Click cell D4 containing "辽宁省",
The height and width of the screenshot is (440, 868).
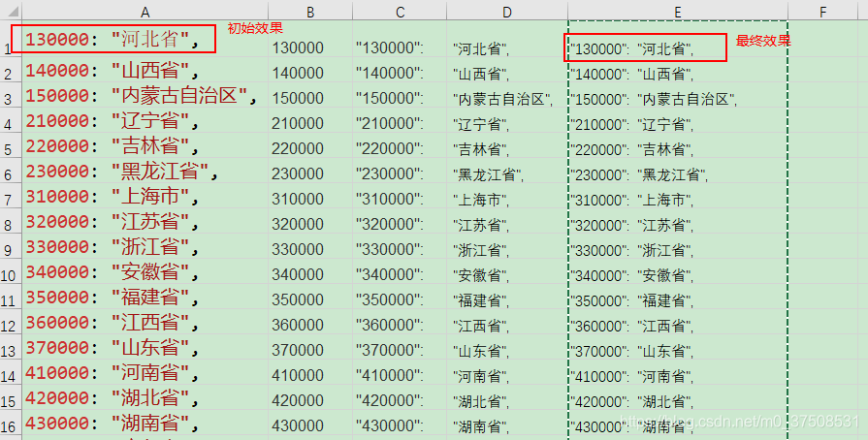coord(507,120)
